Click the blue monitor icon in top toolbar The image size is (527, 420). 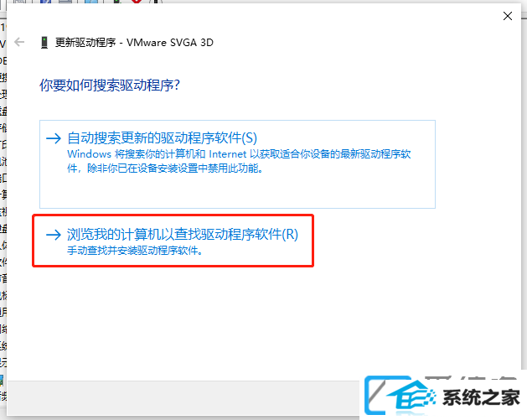[91, 2]
